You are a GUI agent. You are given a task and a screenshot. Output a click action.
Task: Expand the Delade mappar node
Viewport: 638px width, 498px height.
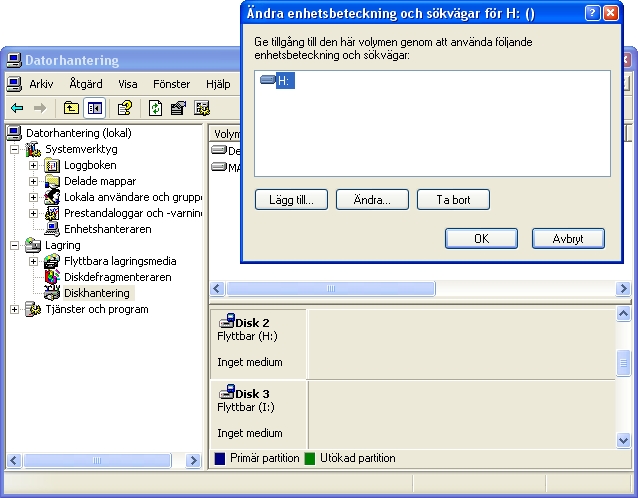[33, 181]
